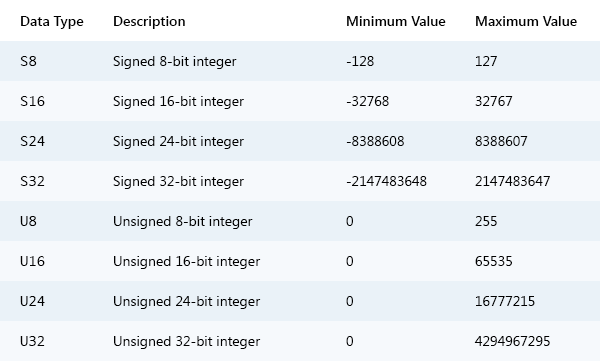This screenshot has width=600, height=362.
Task: Click 'Signed 32-bit integer' description
Action: pyautogui.click(x=178, y=182)
